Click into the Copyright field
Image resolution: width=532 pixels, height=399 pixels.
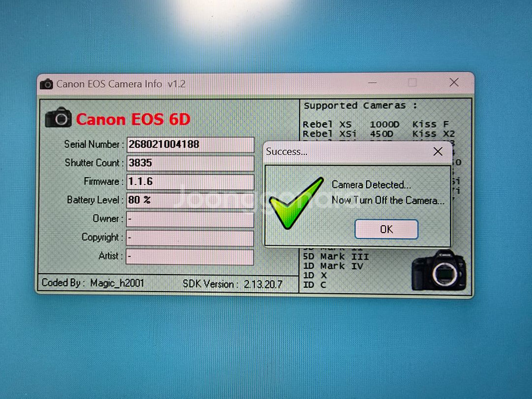coord(190,238)
